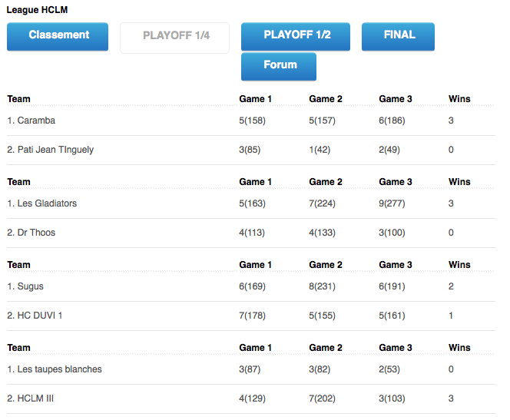
Task: Click HC DUVI 1 Game 1 score 7(178)
Action: click(253, 316)
